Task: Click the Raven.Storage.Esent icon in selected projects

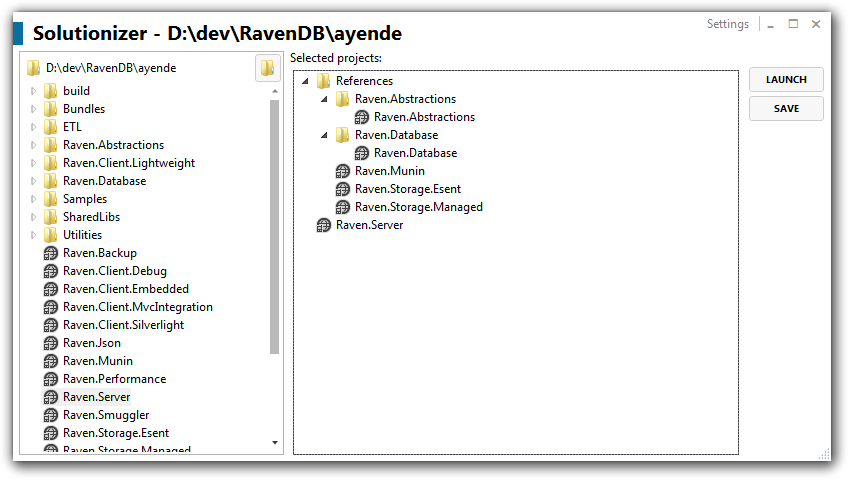Action: 343,189
